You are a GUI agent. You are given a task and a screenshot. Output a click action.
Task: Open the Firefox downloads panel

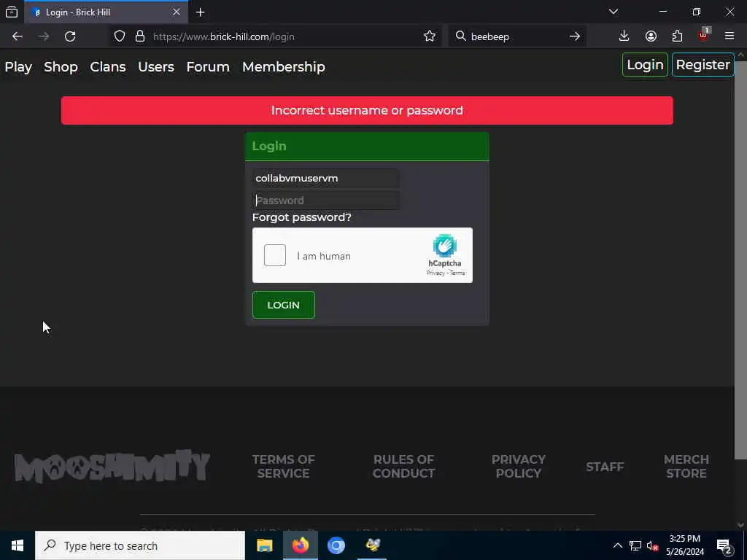click(x=624, y=36)
